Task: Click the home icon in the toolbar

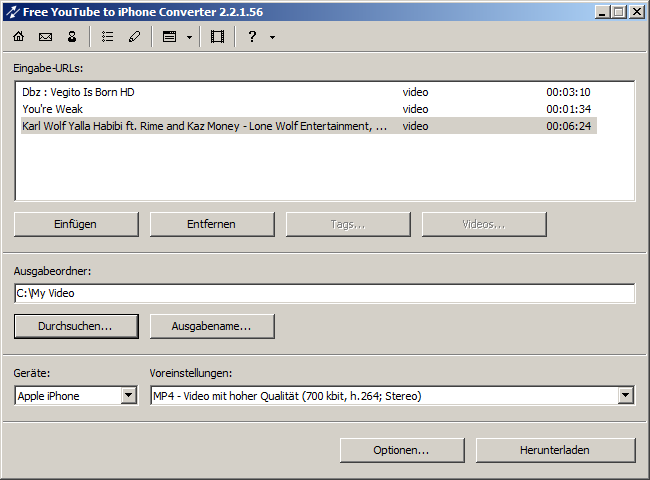Action: point(18,37)
